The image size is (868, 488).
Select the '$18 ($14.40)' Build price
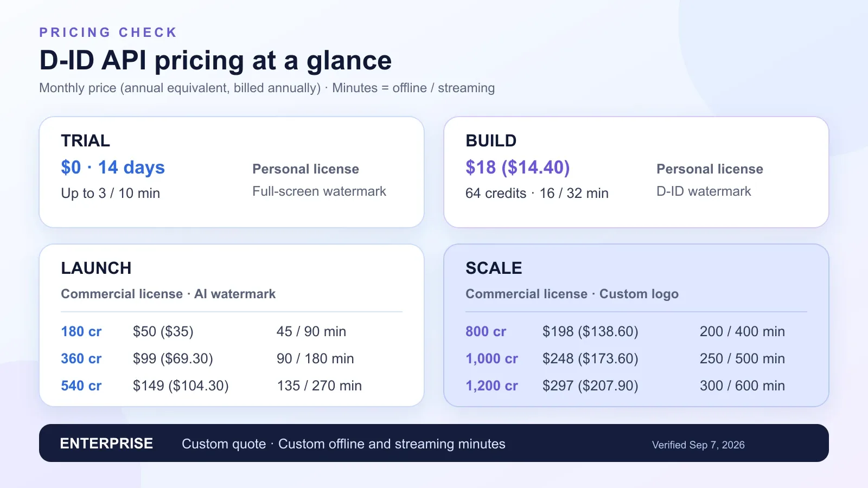[518, 168]
